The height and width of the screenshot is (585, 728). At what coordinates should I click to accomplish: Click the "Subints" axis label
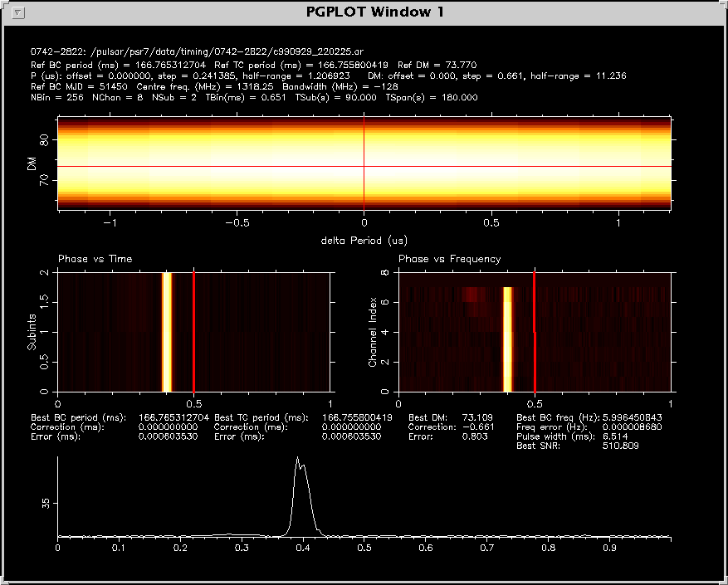(32, 332)
